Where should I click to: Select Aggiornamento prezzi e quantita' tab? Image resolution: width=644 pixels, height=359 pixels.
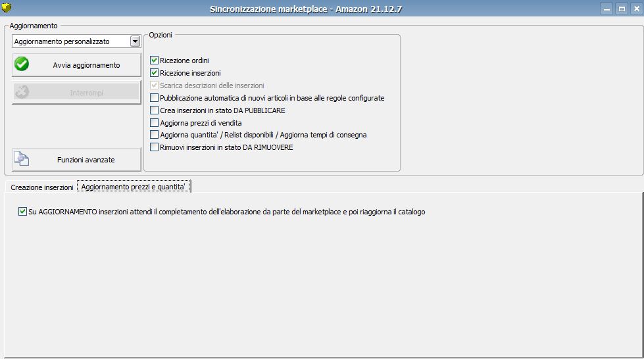[134, 187]
